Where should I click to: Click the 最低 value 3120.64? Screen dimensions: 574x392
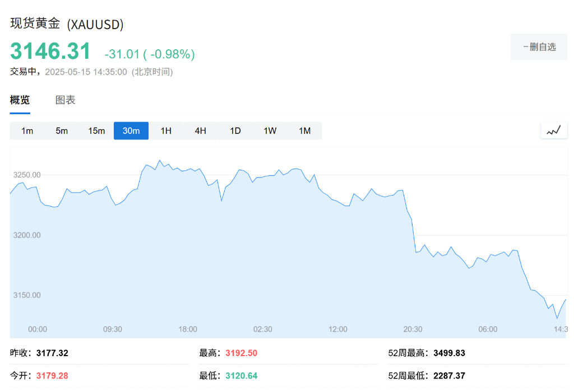[242, 376]
